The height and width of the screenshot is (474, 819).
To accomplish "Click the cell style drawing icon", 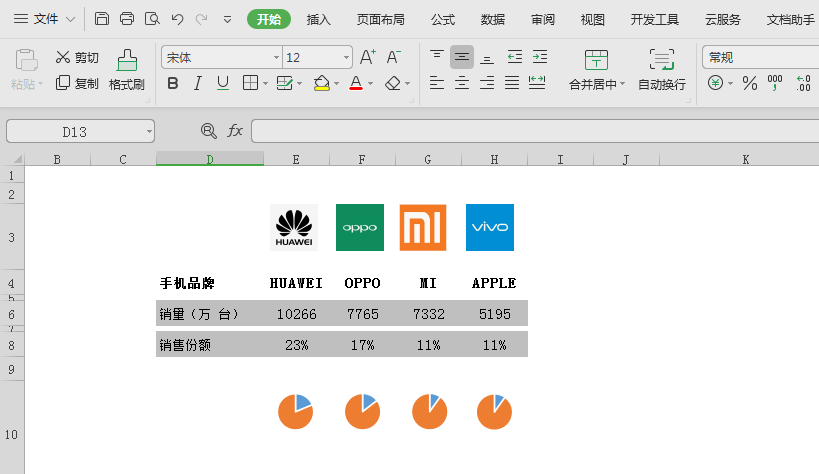I will click(x=285, y=83).
